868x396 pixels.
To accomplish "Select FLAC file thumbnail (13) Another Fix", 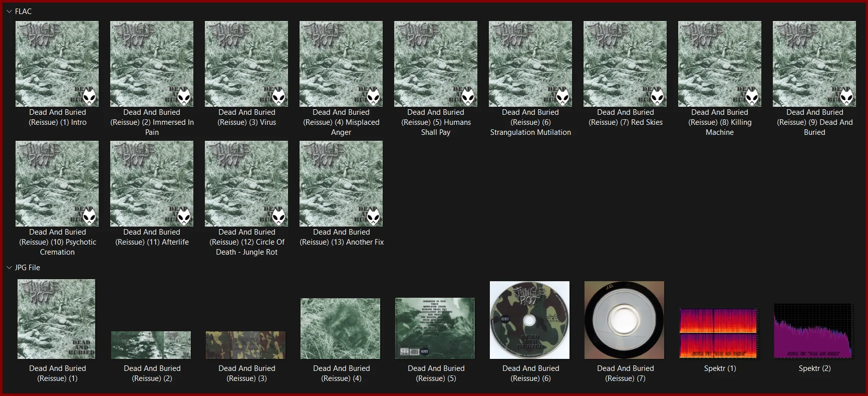I will (x=341, y=183).
